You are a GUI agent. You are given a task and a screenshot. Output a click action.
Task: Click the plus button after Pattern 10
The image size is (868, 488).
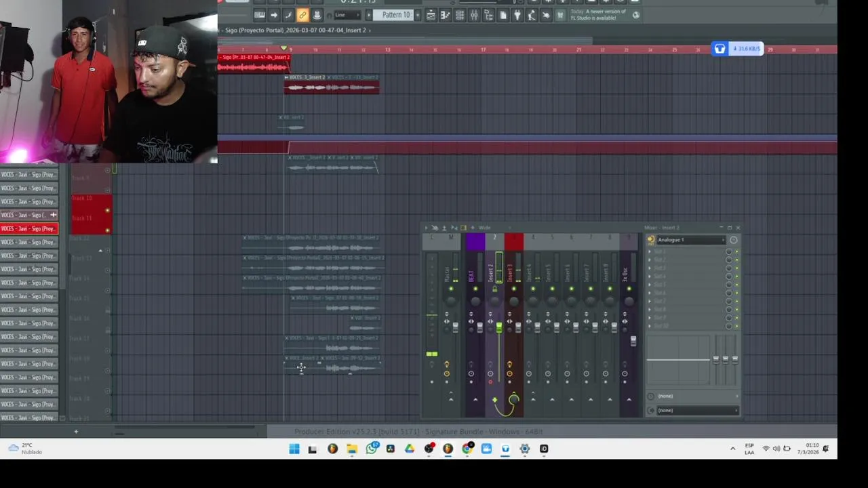(417, 15)
